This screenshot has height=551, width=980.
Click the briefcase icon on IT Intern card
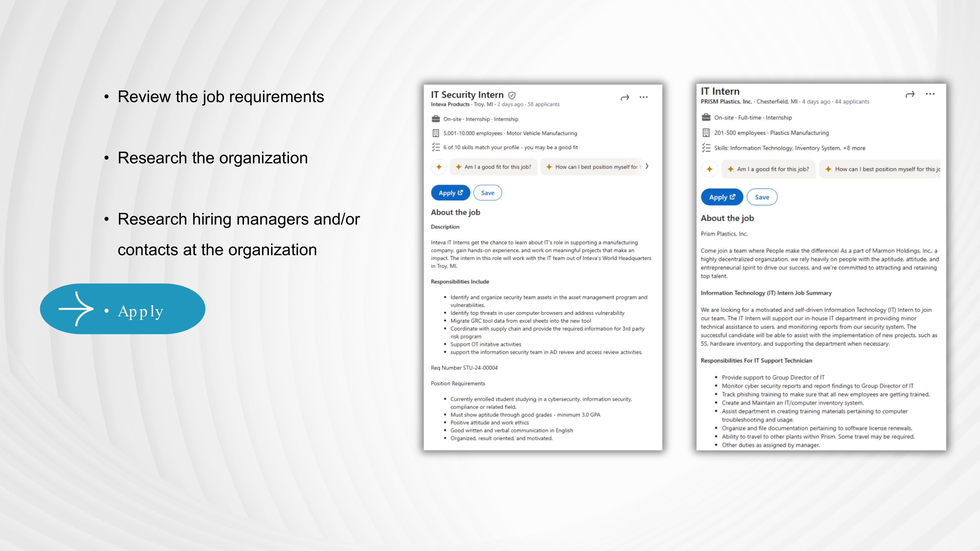(x=706, y=118)
